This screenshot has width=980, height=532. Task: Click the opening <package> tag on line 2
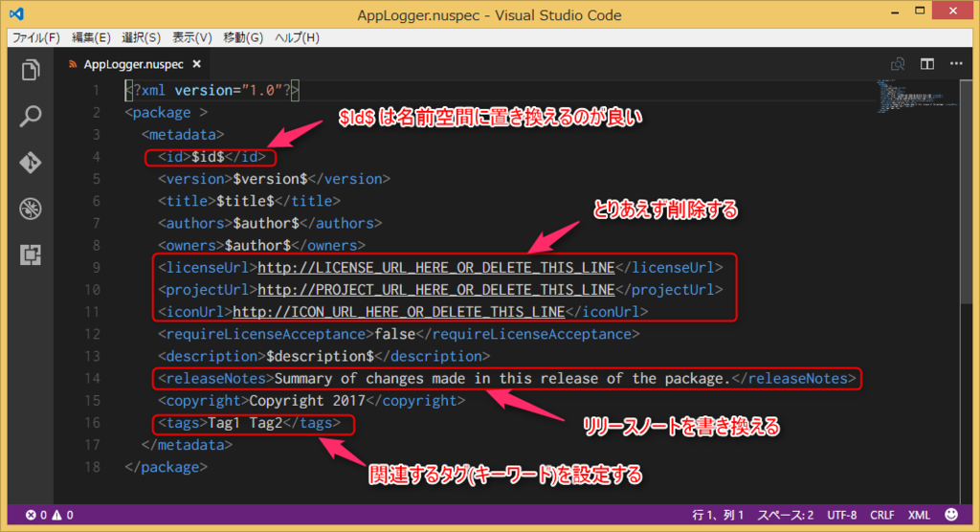[167, 113]
